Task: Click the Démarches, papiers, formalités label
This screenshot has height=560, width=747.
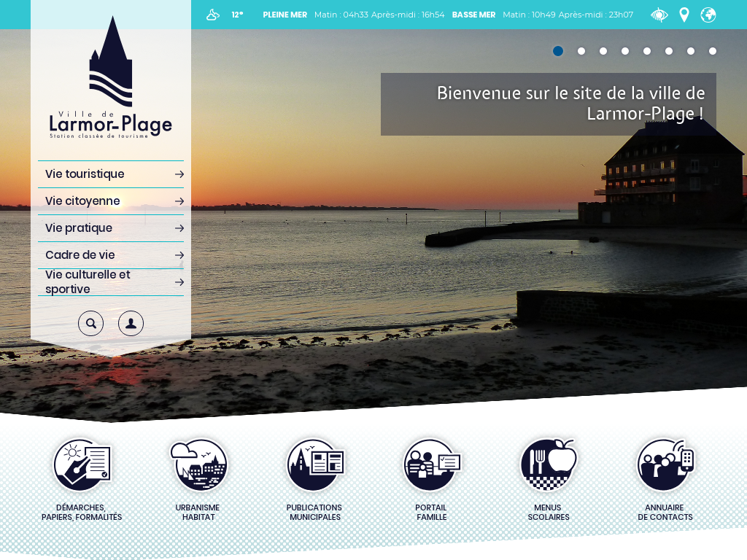Action: [82, 513]
